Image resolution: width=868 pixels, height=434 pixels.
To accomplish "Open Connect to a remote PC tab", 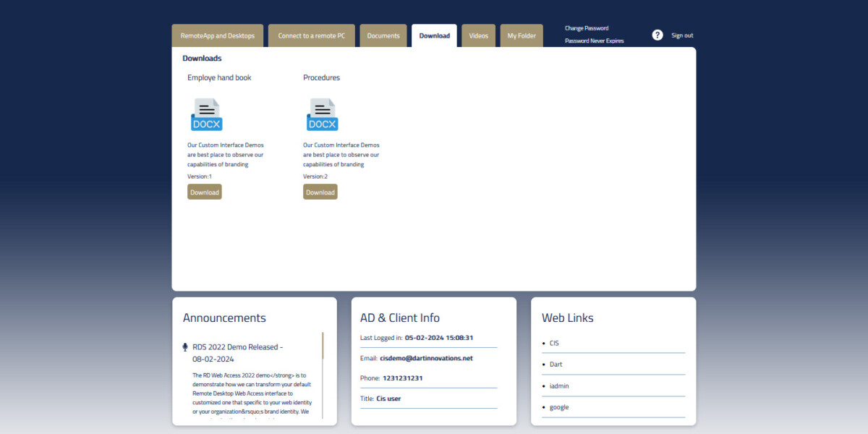I will point(311,36).
